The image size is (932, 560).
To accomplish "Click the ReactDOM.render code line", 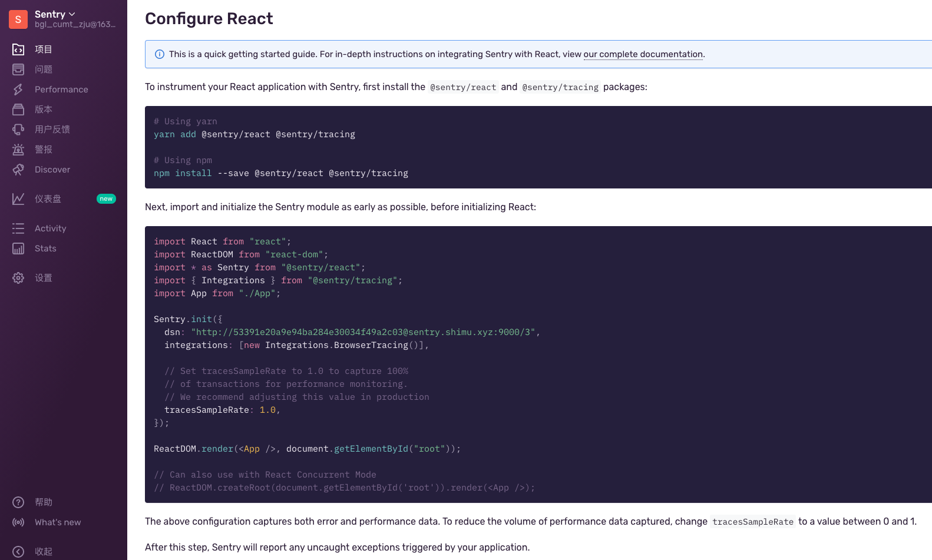I will point(307,449).
